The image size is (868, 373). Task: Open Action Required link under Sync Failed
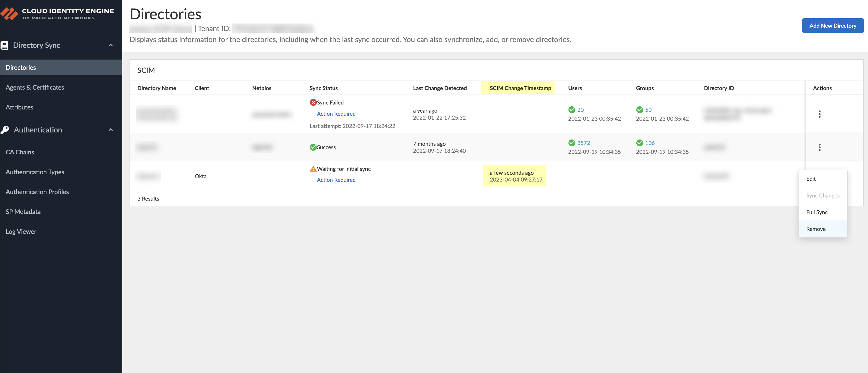[x=336, y=114]
